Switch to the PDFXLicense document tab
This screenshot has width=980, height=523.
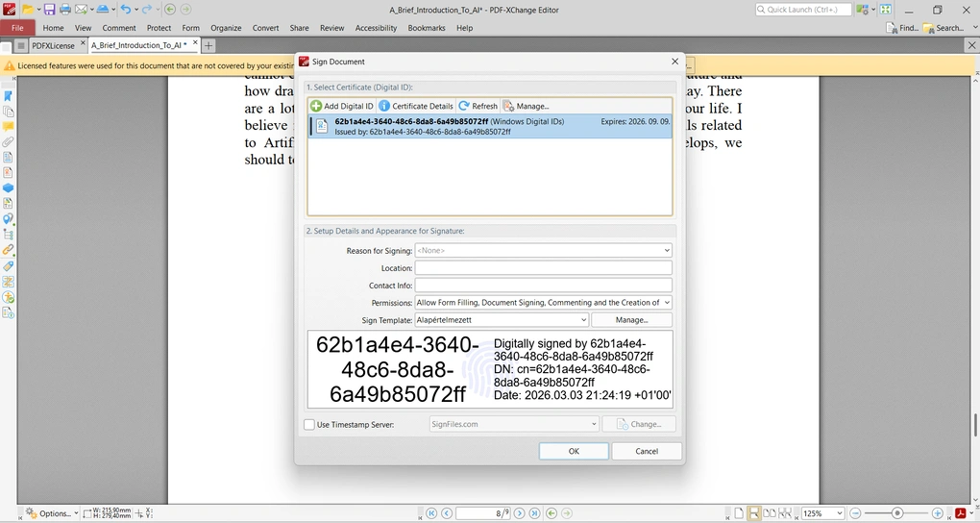pos(53,45)
